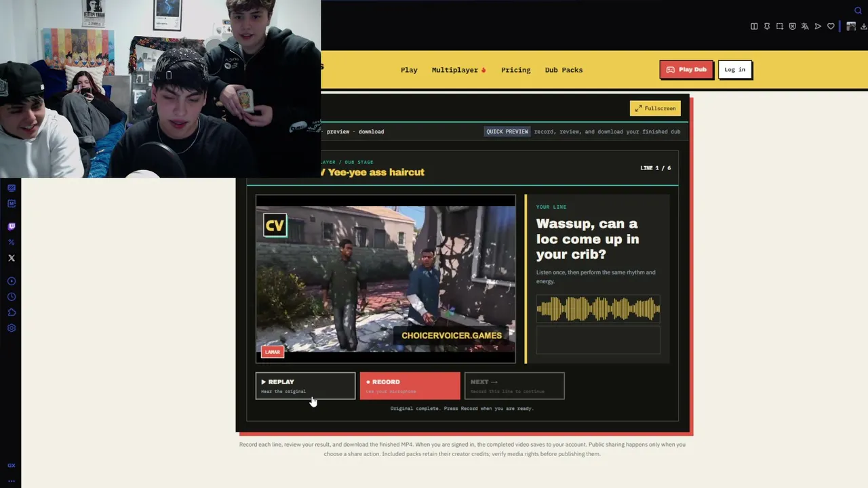868x488 pixels.
Task: Go to the Play page
Action: tap(409, 70)
